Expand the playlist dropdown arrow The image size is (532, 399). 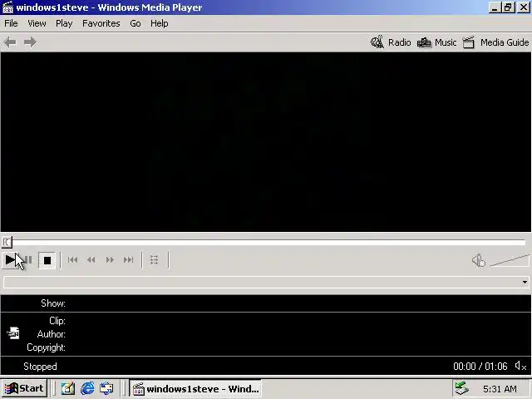pos(525,283)
